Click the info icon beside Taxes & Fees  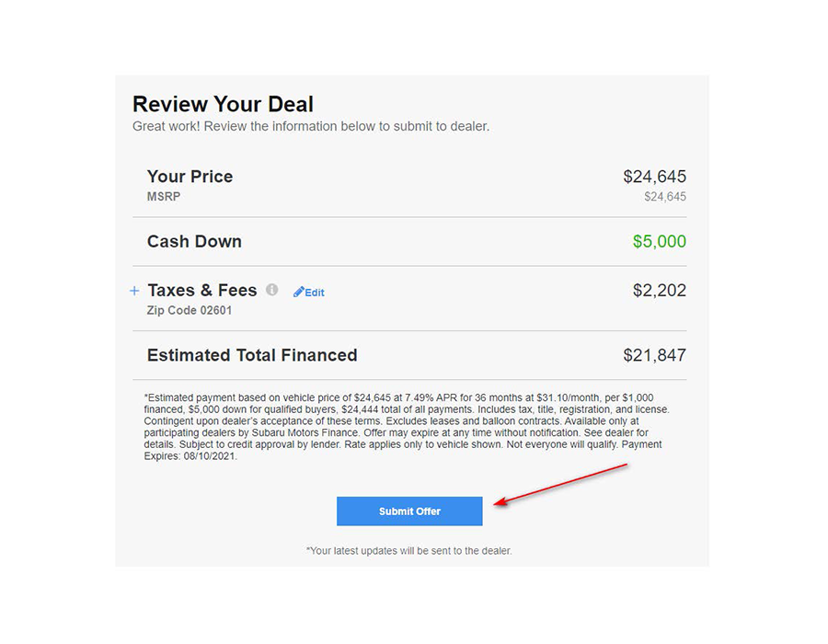click(271, 290)
